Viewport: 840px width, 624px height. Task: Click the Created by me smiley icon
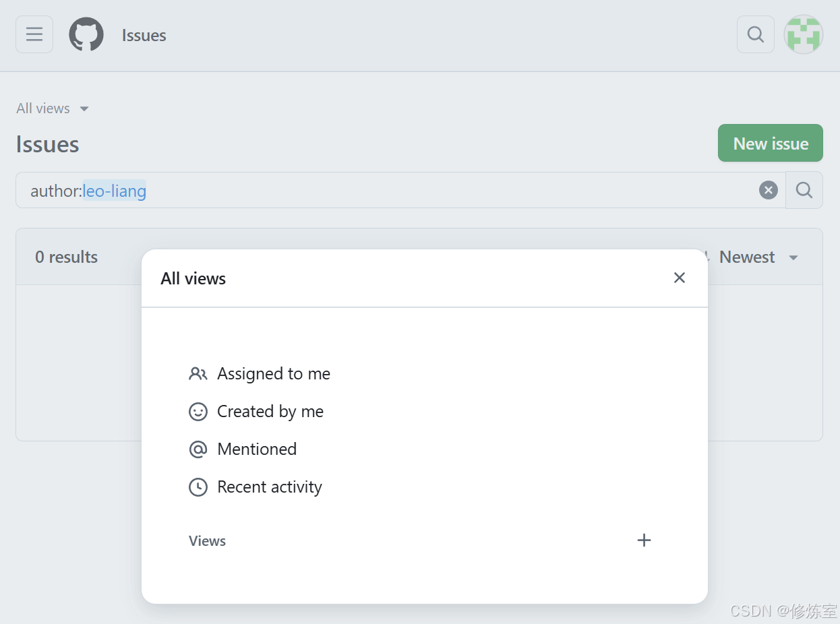198,412
